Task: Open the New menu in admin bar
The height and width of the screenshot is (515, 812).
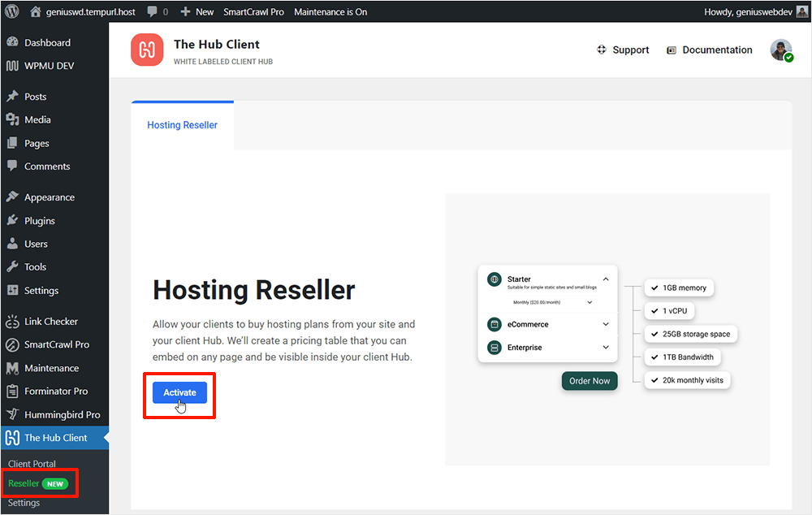Action: pyautogui.click(x=197, y=11)
